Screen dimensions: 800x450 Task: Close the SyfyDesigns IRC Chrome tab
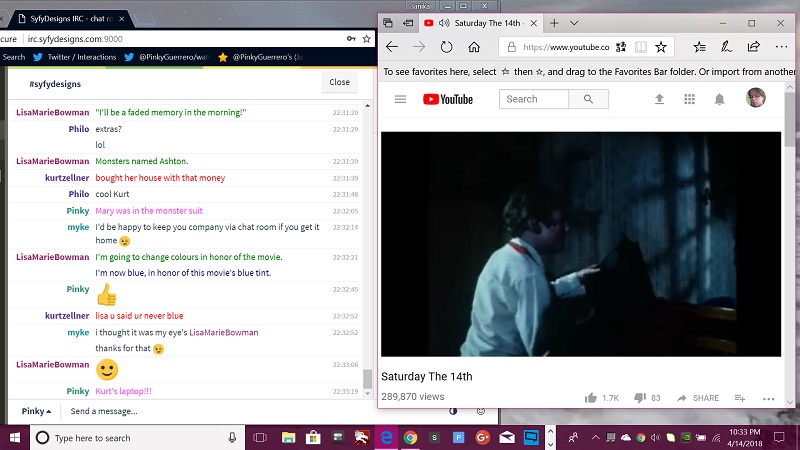point(121,19)
